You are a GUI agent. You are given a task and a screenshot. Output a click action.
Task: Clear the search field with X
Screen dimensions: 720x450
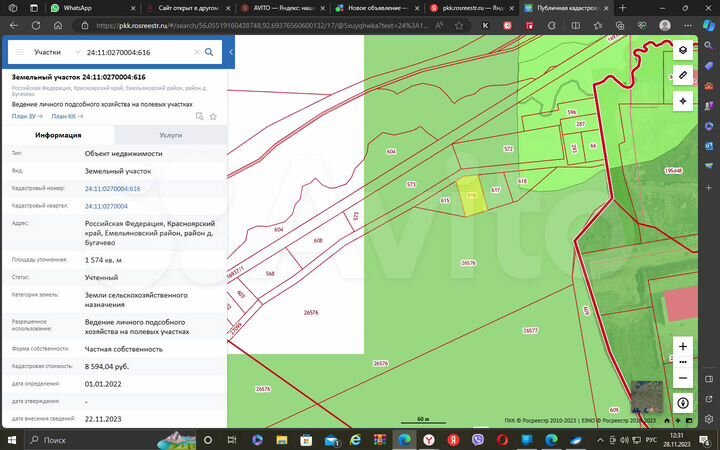195,51
